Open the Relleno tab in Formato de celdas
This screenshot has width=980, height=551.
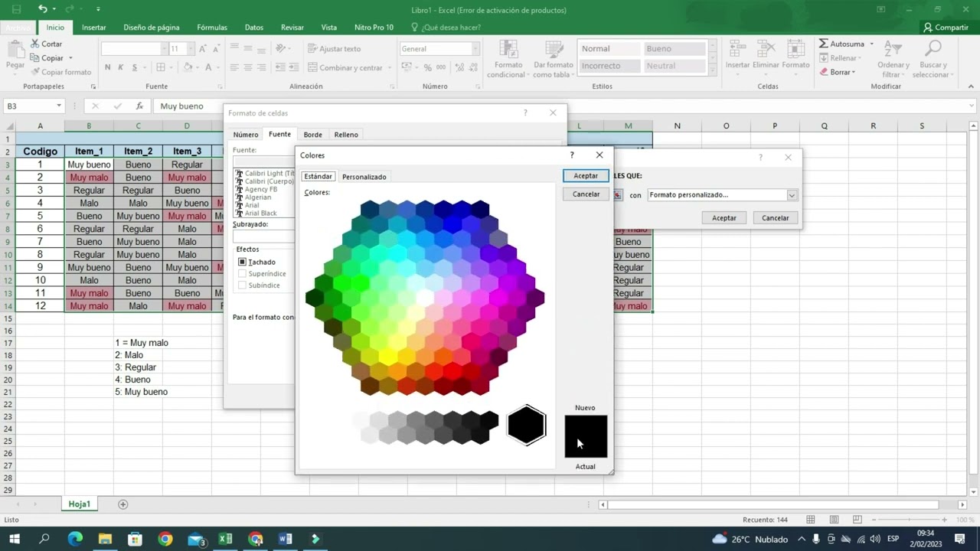point(346,135)
